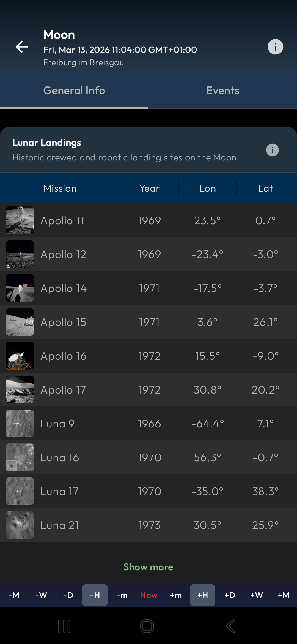Click Apollo 15 latitude 26.1°

click(x=266, y=322)
